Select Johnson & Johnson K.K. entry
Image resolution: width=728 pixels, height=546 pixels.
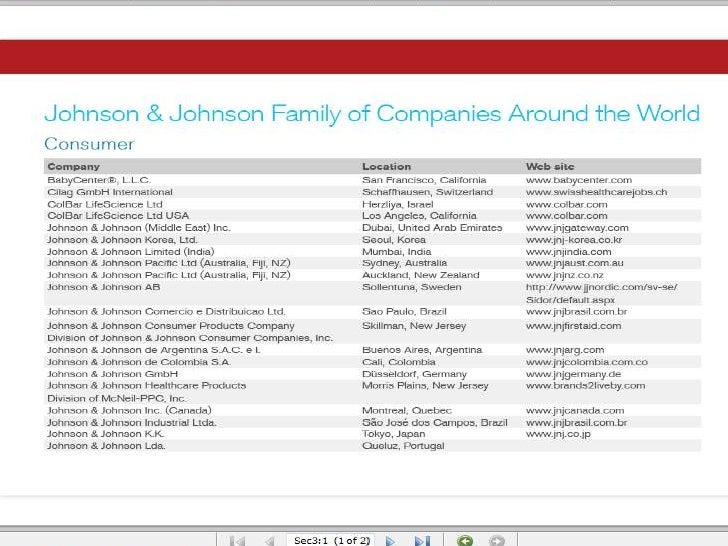point(105,434)
